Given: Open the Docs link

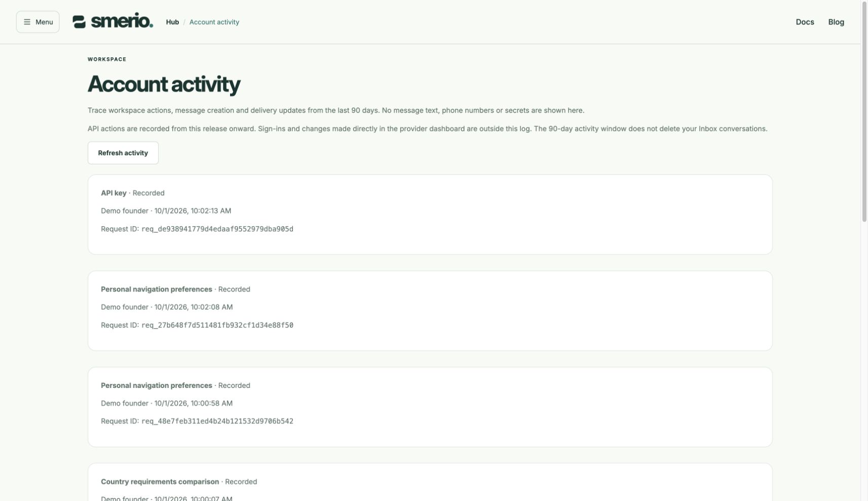Looking at the screenshot, I should click(805, 22).
